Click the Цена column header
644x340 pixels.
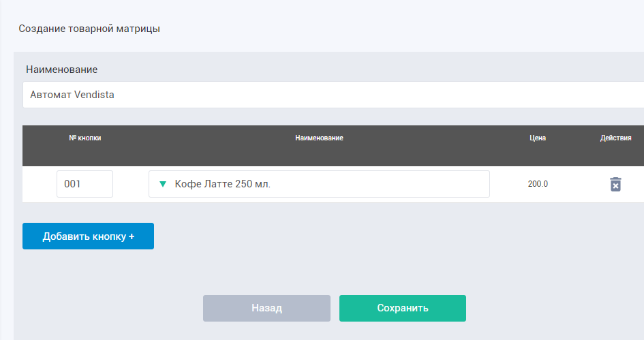click(x=538, y=138)
